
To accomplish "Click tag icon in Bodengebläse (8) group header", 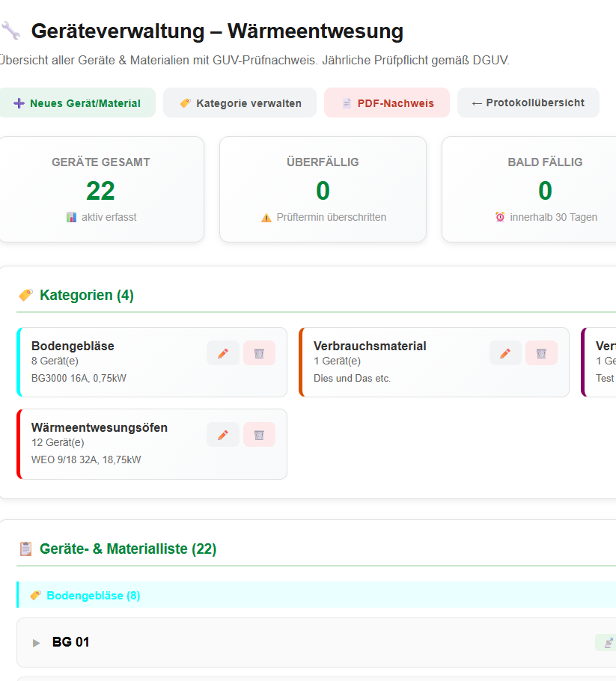I will tap(36, 595).
